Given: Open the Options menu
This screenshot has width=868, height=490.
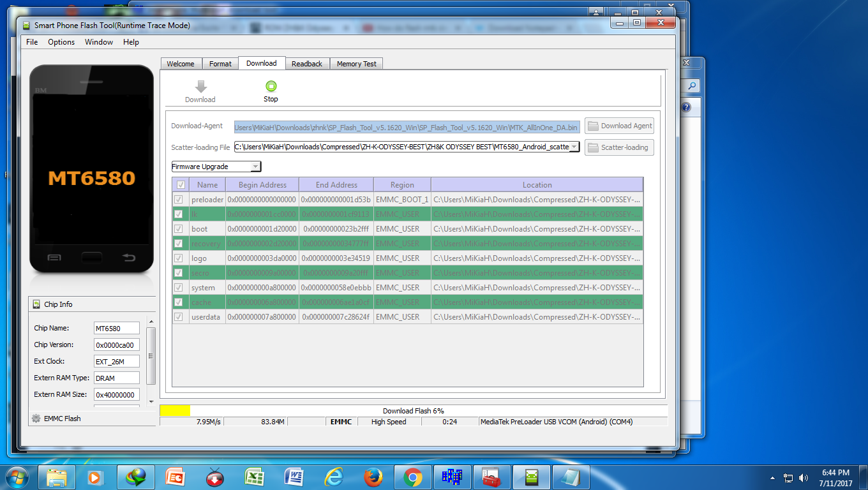Looking at the screenshot, I should tap(61, 42).
